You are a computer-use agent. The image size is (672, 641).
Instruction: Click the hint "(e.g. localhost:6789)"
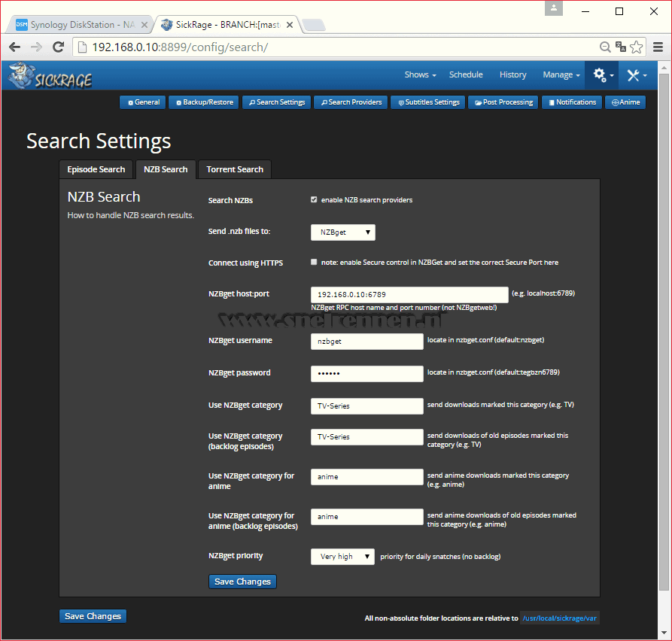[x=543, y=293]
